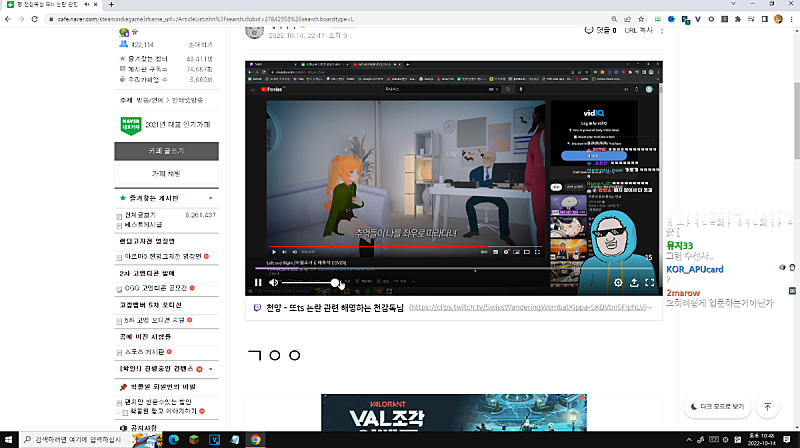Open 스포츠 게시판 board
The image size is (800, 448).
(x=144, y=352)
